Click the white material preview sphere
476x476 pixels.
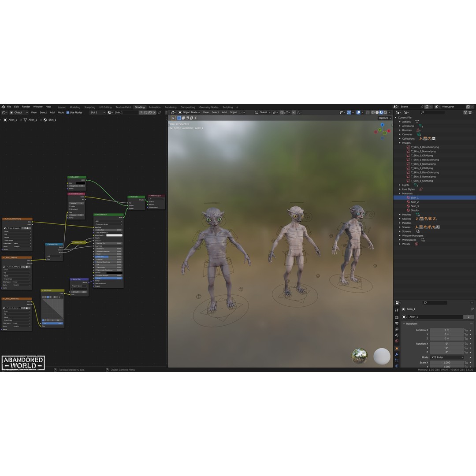[x=382, y=356]
